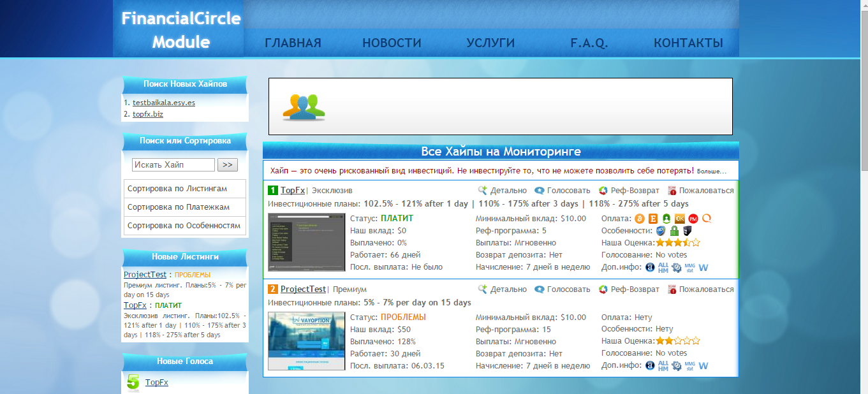This screenshot has width=868, height=394.
Task: Open the НОВОСТИ menu item
Action: coord(392,43)
